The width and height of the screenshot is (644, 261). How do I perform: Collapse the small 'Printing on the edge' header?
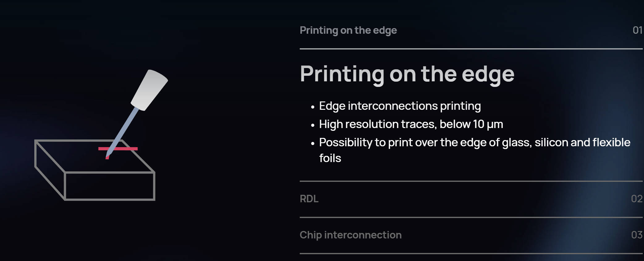click(x=348, y=30)
